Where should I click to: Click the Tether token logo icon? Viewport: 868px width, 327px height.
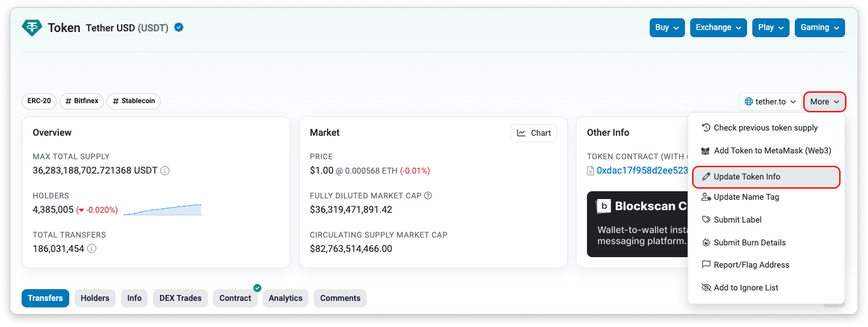(x=31, y=27)
